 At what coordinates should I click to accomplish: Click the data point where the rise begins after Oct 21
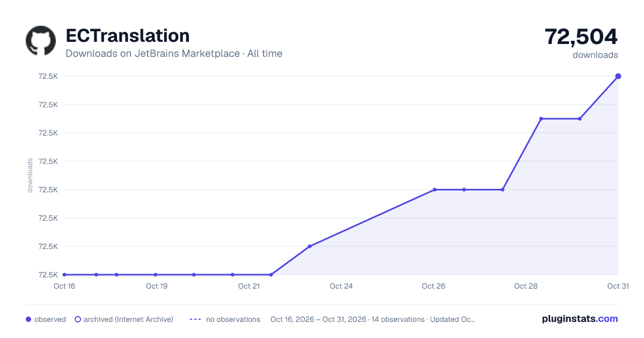point(271,275)
